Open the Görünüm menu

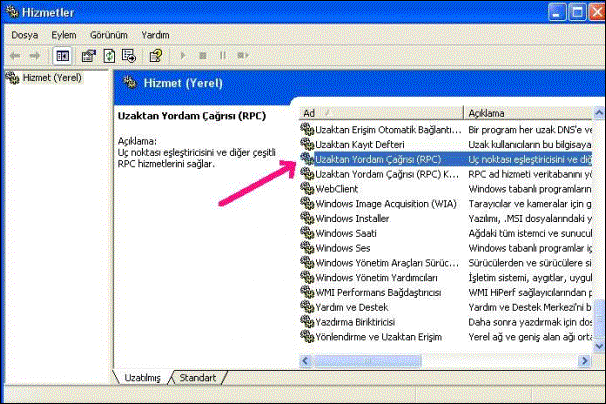[109, 35]
